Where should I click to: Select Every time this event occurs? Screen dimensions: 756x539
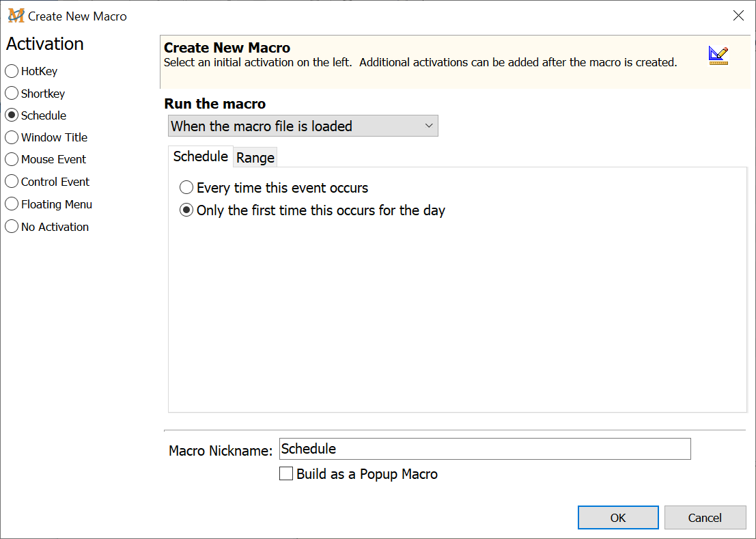tap(186, 188)
